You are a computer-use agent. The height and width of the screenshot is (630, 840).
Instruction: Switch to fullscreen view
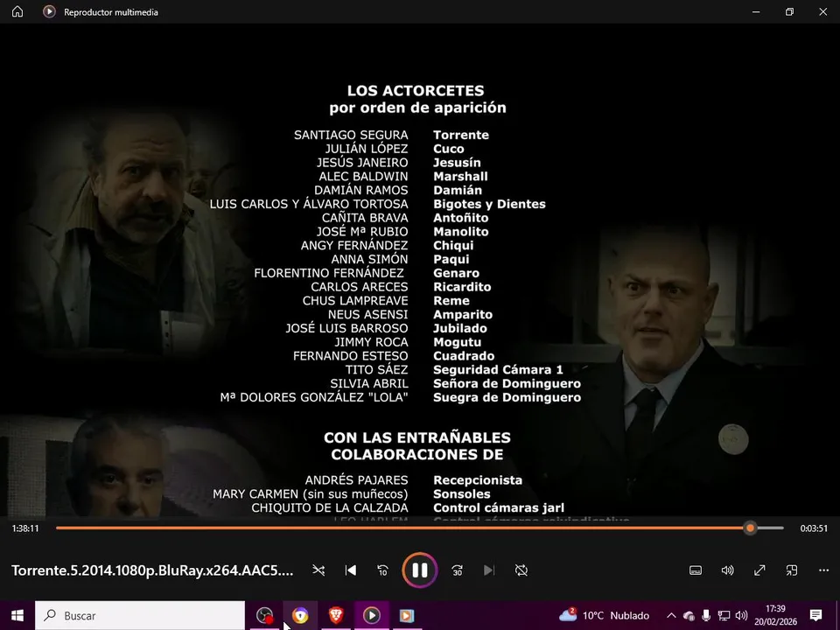coord(759,570)
